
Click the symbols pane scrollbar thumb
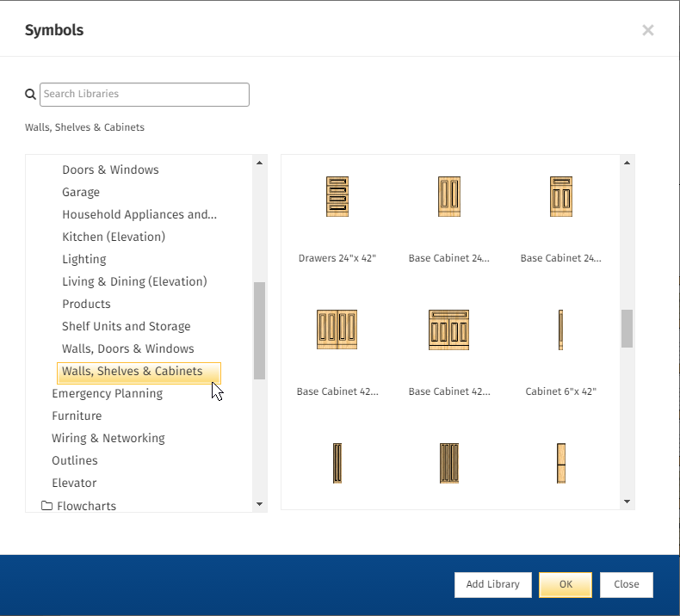pyautogui.click(x=627, y=328)
